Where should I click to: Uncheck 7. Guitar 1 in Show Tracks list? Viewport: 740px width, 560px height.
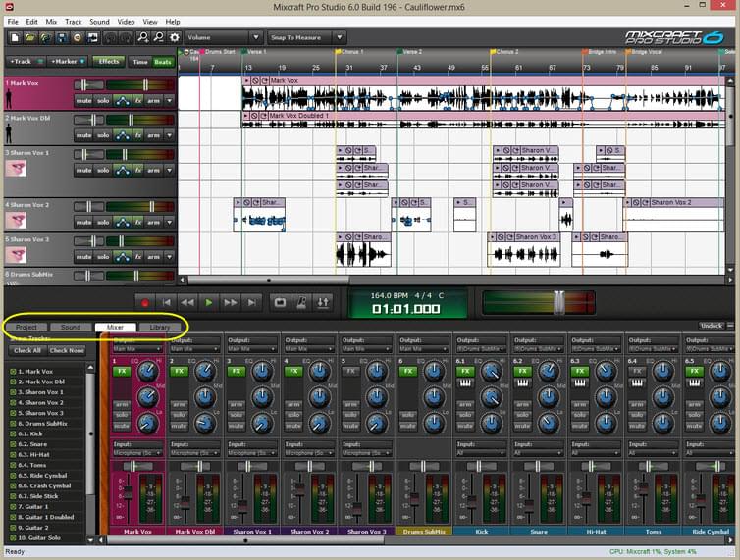point(13,506)
